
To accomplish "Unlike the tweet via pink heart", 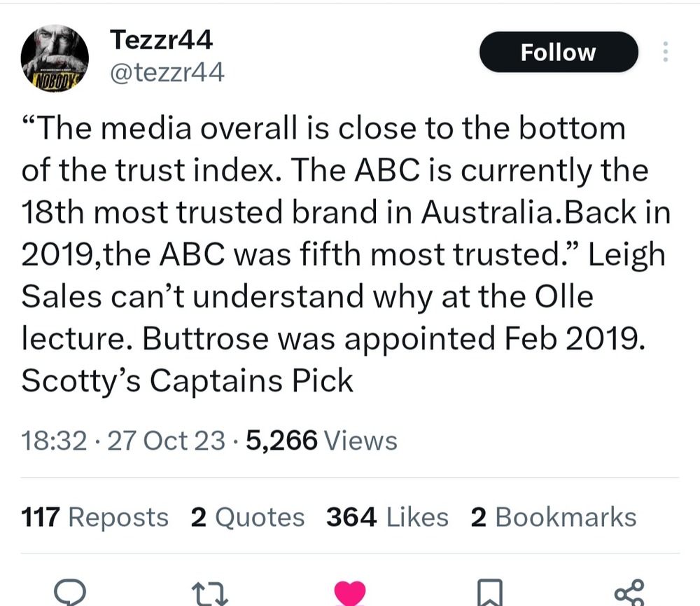I will [350, 594].
